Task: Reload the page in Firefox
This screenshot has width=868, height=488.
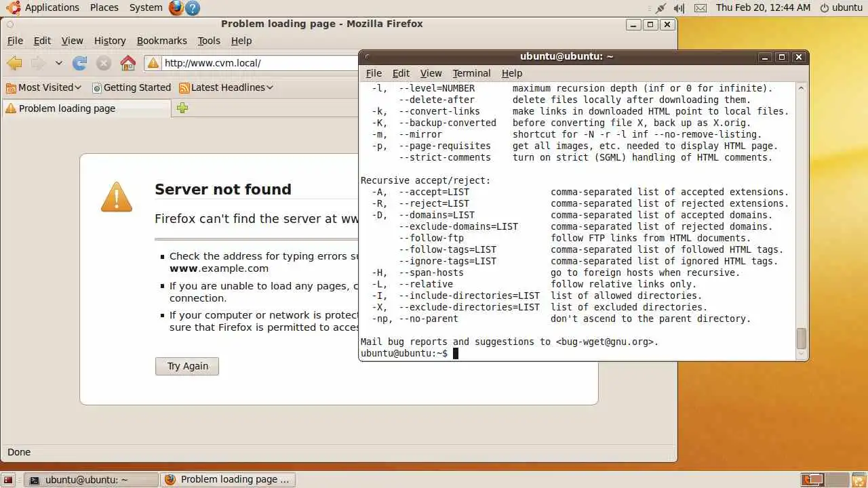Action: [80, 63]
